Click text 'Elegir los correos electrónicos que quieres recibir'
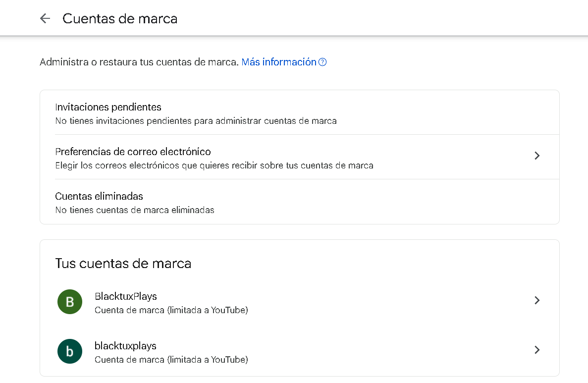The image size is (588, 383). 157,166
